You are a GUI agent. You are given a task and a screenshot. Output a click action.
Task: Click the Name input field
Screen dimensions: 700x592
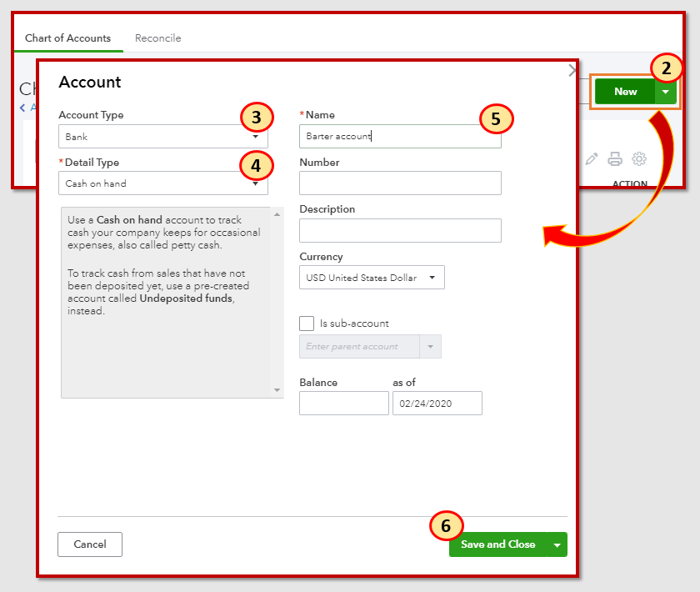pyautogui.click(x=401, y=136)
